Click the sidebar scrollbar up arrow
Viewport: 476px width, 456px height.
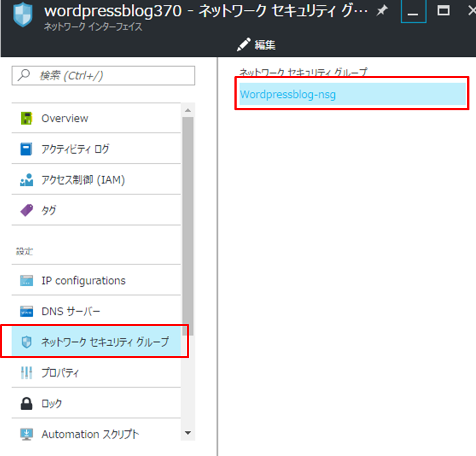point(188,110)
